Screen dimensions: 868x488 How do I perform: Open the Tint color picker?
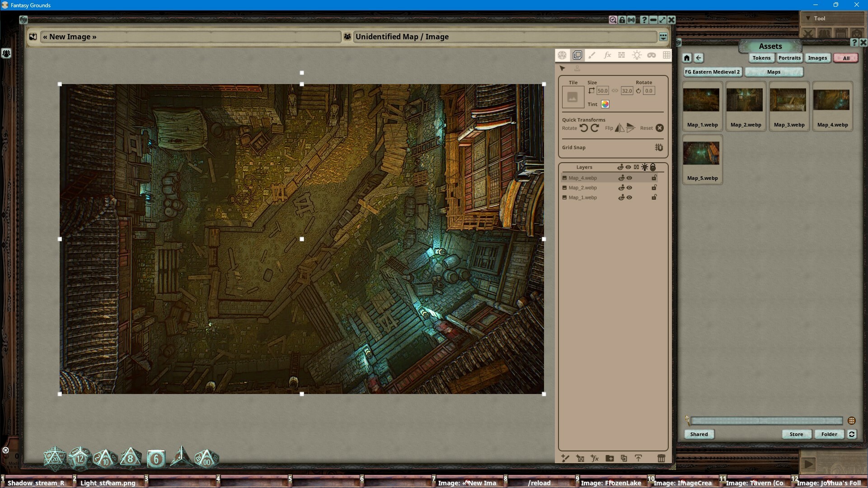(x=605, y=104)
